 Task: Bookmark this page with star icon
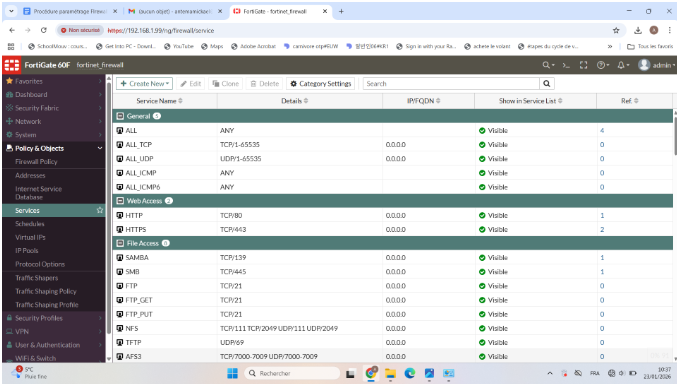pyautogui.click(x=616, y=30)
